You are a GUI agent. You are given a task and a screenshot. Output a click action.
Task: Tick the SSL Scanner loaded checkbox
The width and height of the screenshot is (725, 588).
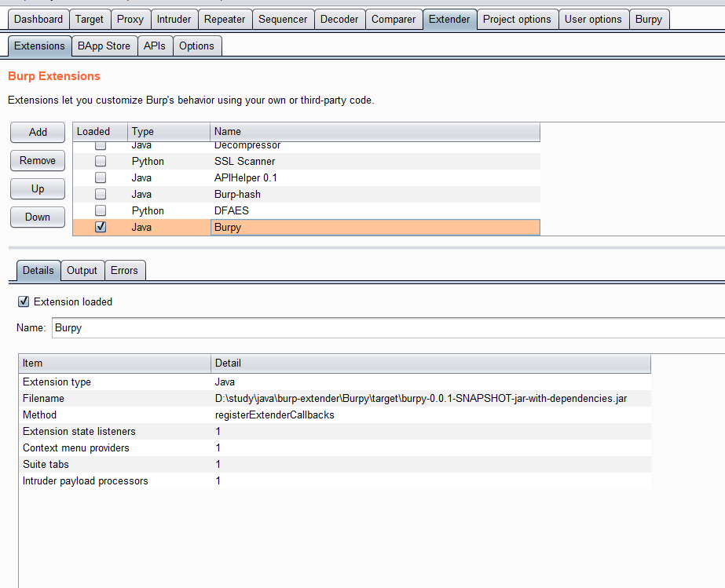[101, 162]
